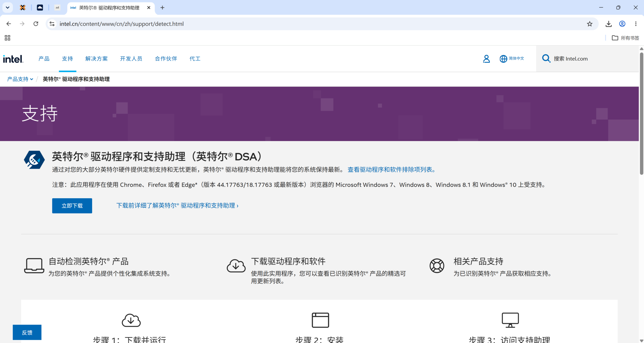The width and height of the screenshot is (644, 343).
Task: Open the 合作伙伴 navigation menu
Action: point(166,59)
